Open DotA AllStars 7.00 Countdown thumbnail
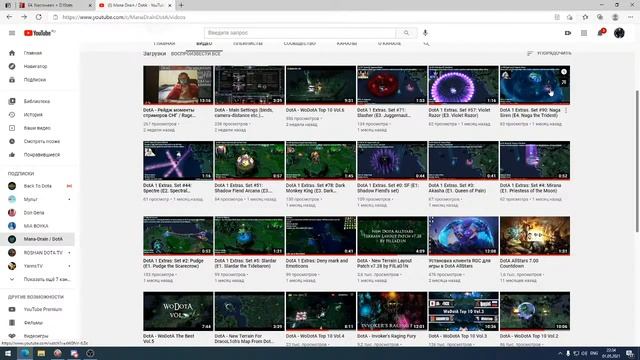Screen dimensions: 640x360 [x=535, y=236]
